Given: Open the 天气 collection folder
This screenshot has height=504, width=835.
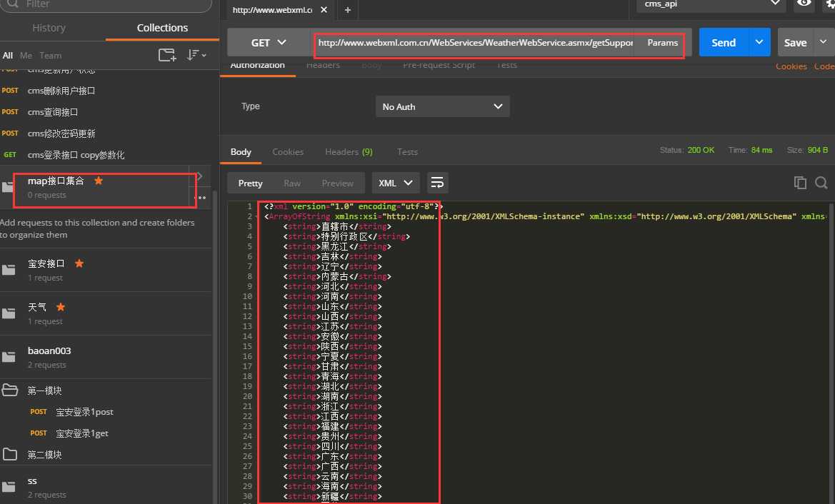Looking at the screenshot, I should coord(106,313).
